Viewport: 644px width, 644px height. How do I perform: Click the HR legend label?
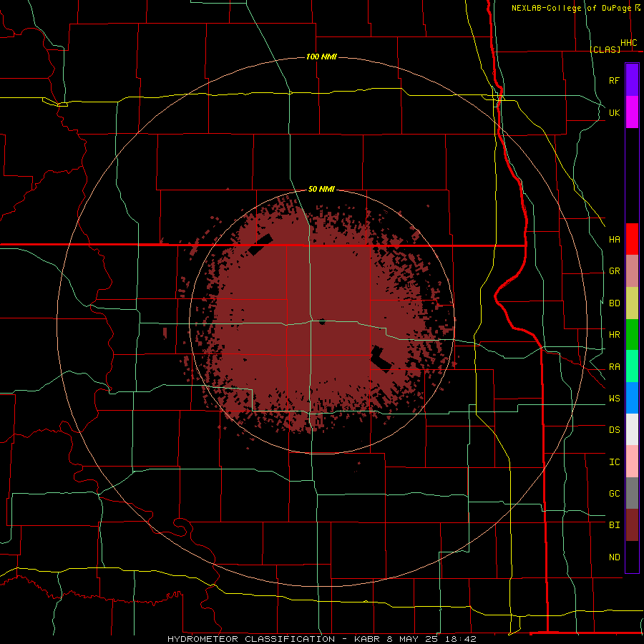tap(614, 335)
